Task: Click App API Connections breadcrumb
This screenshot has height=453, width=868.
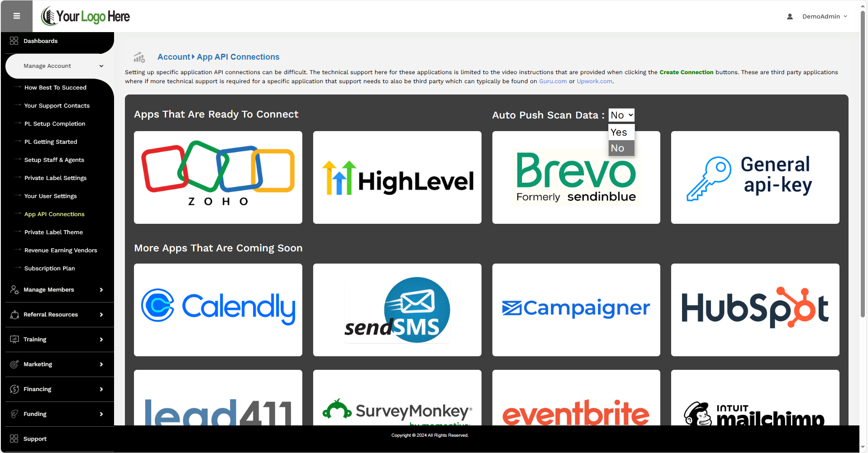Action: tap(238, 57)
